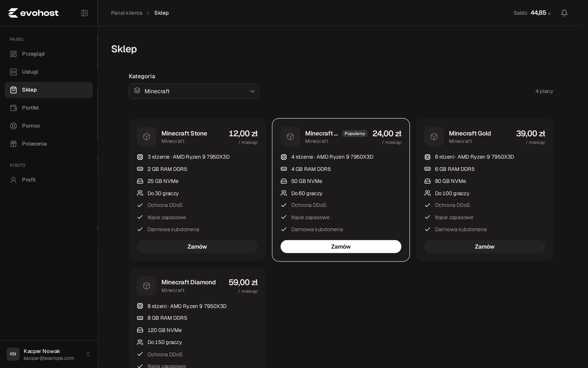Click the players icon beside Do 60 graczy
The width and height of the screenshot is (588, 368).
(x=284, y=193)
